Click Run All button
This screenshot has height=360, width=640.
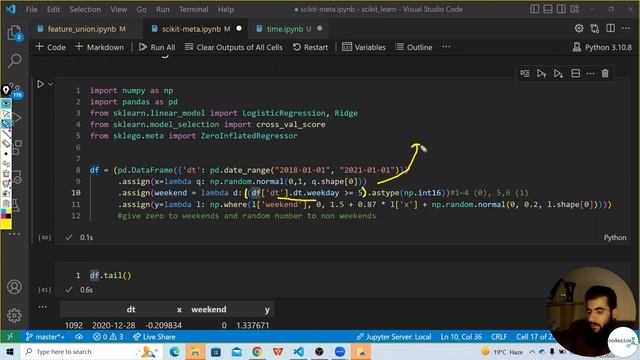point(157,47)
